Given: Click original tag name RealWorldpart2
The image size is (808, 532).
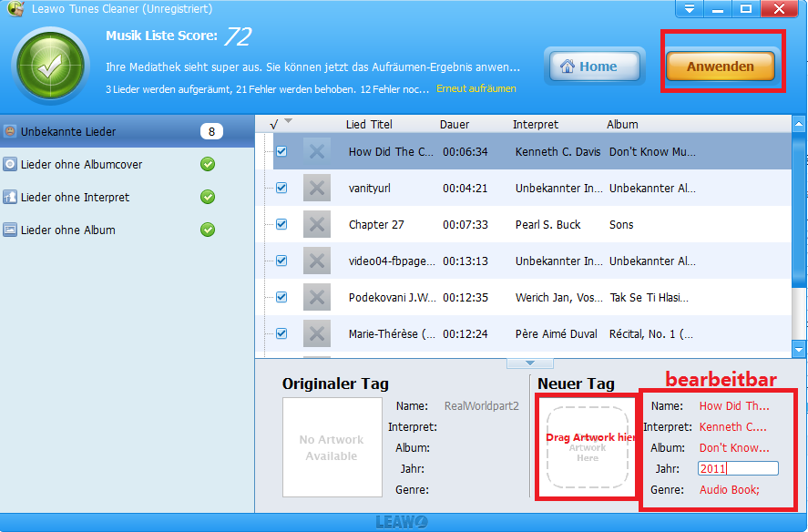Looking at the screenshot, I should point(481,406).
